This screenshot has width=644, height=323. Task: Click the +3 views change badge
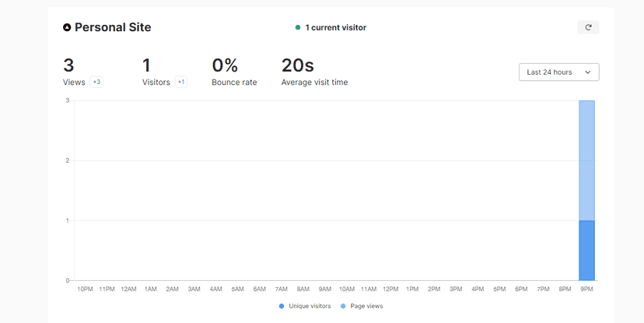click(x=96, y=82)
